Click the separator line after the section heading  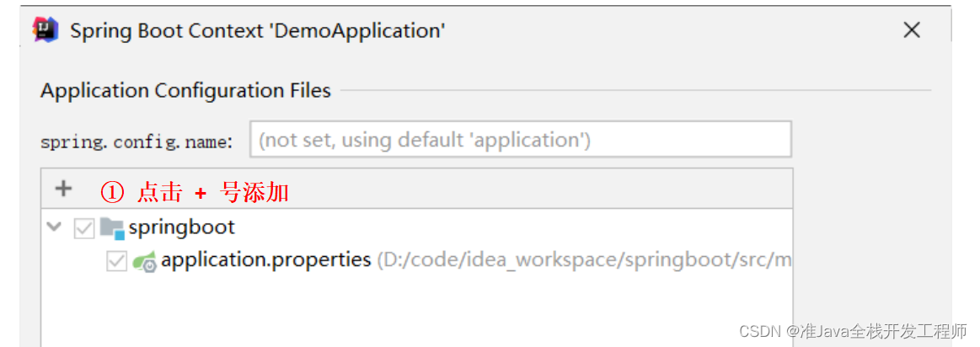coord(632,90)
